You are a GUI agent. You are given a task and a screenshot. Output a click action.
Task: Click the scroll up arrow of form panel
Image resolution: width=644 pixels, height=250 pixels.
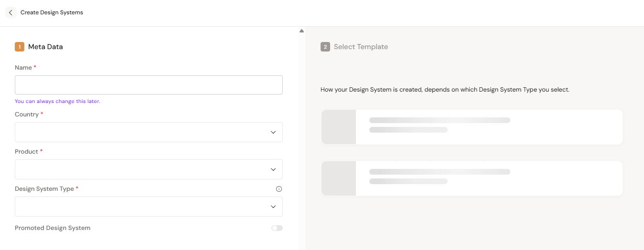[301, 31]
